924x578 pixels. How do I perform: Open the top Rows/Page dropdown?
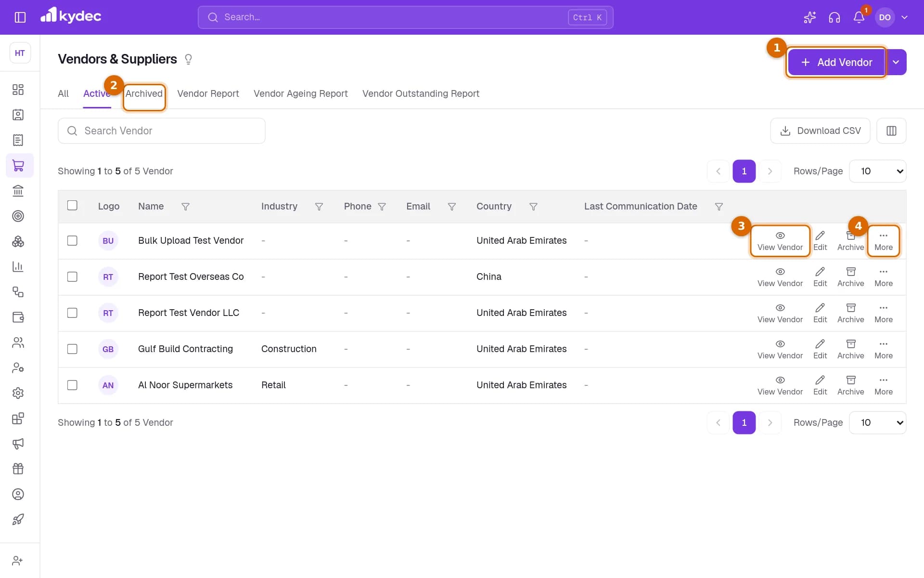878,171
